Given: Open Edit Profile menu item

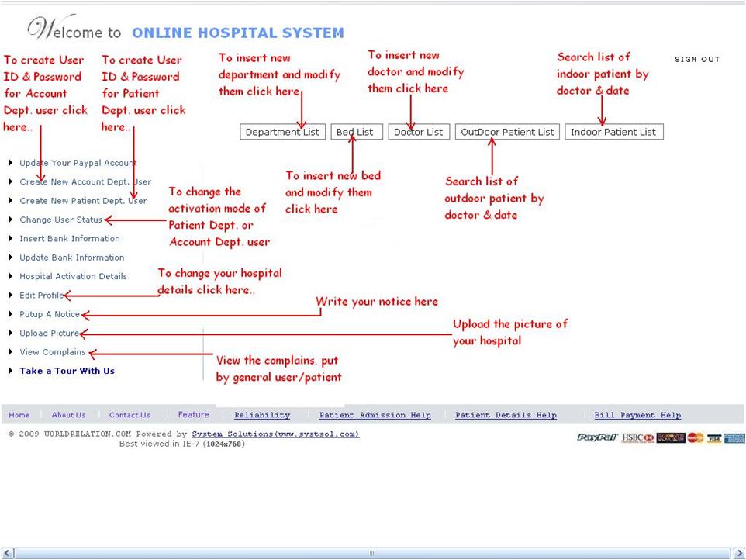Looking at the screenshot, I should pos(41,295).
